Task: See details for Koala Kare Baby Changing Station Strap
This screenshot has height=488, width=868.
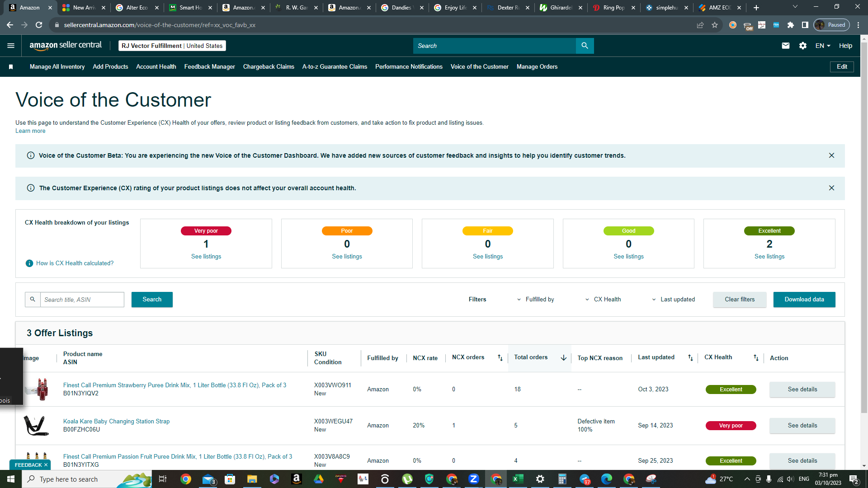Action: [802, 426]
